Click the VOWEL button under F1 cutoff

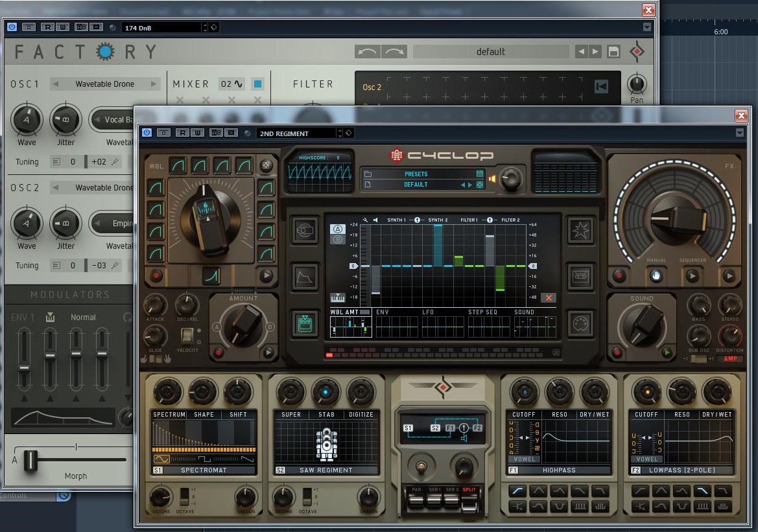[x=525, y=459]
